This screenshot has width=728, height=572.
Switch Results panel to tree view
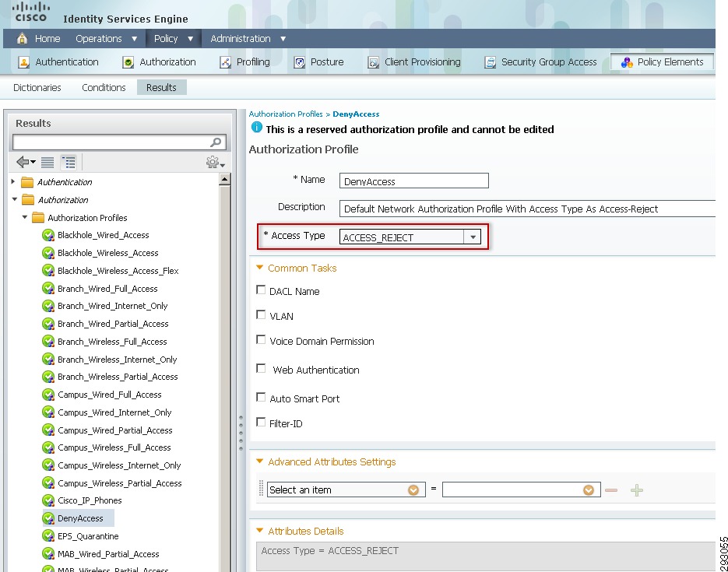click(x=69, y=163)
